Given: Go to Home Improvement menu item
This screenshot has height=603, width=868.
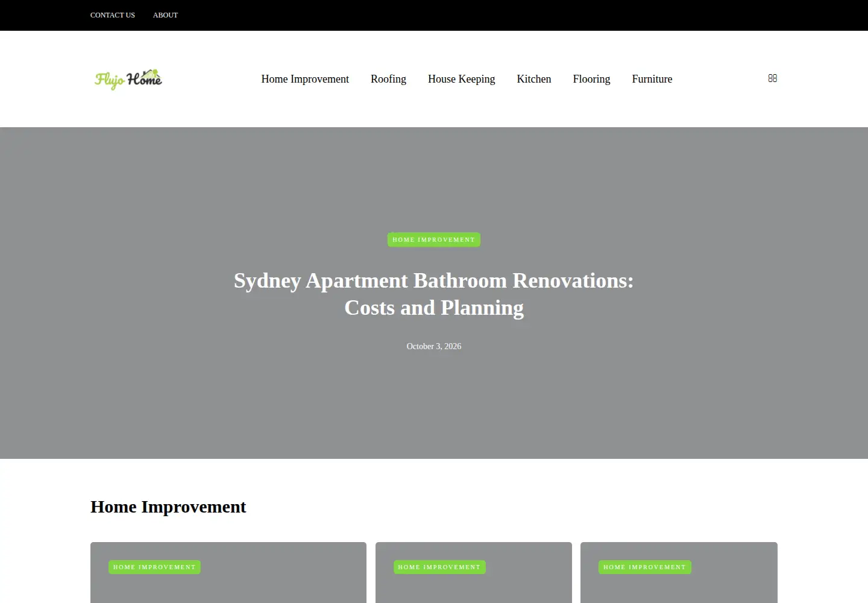Looking at the screenshot, I should [x=305, y=79].
